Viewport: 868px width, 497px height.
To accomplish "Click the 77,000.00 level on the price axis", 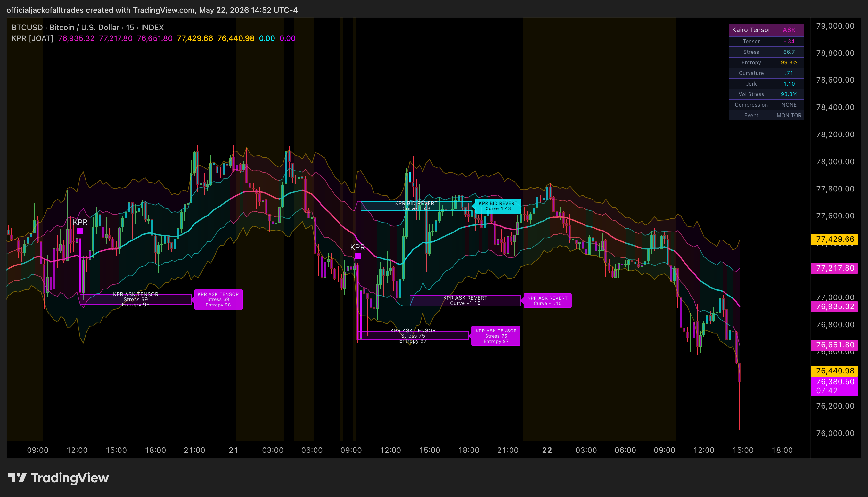I will (x=835, y=297).
